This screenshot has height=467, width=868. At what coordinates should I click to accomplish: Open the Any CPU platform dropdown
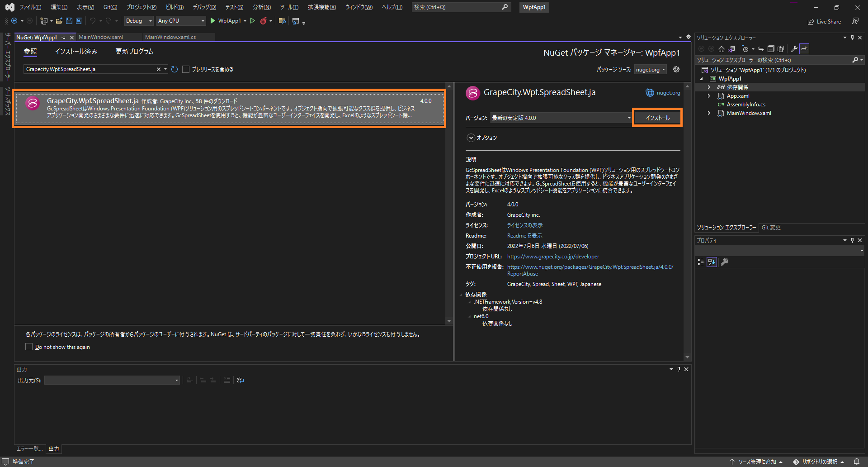pos(181,21)
